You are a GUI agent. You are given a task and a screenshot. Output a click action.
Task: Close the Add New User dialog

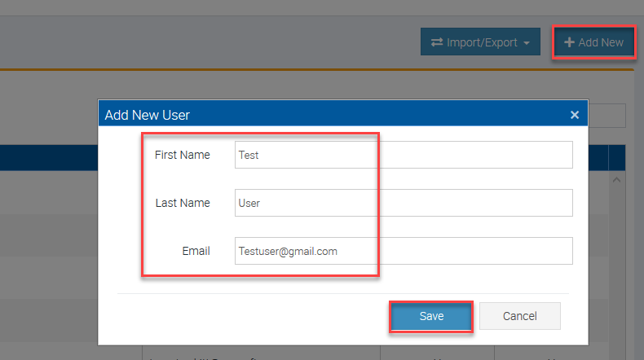pos(575,115)
